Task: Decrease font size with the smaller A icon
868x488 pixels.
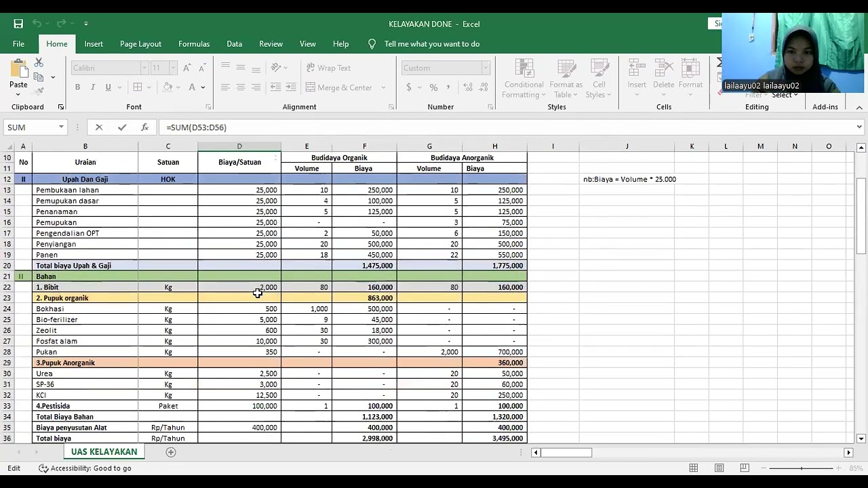Action: pyautogui.click(x=202, y=68)
